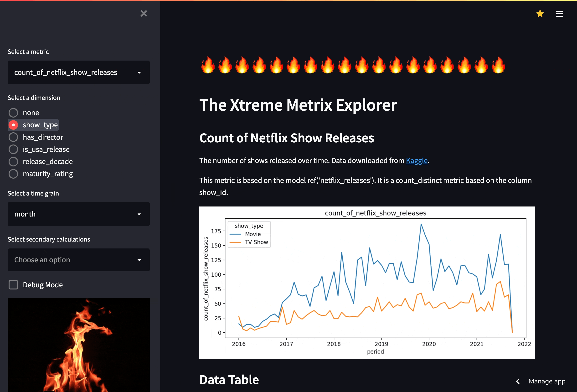Click the 'Data Table' heading

coord(229,380)
